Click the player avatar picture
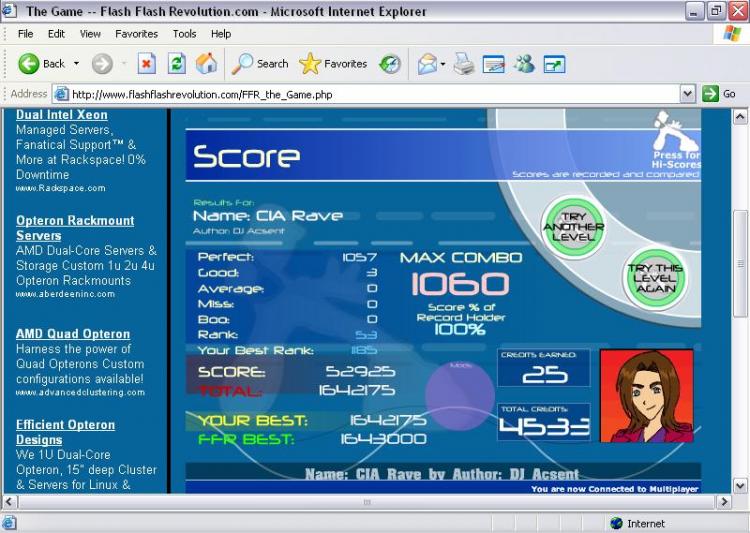 (646, 396)
